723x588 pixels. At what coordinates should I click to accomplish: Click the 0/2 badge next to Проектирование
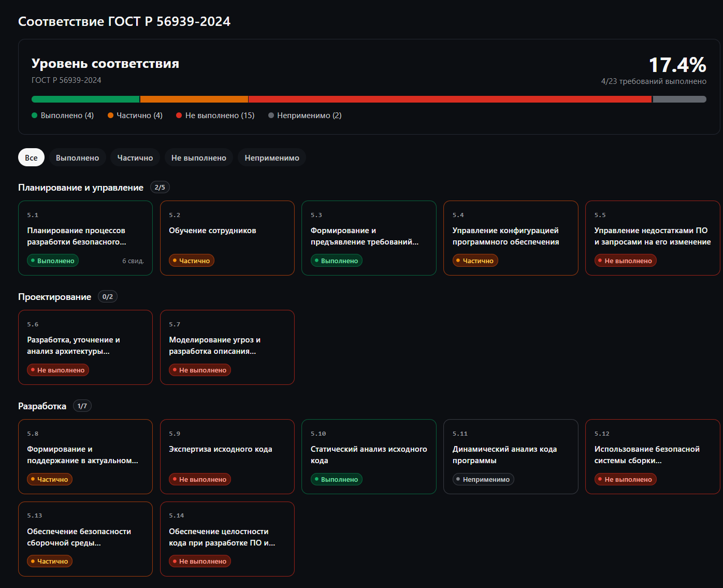tap(108, 297)
